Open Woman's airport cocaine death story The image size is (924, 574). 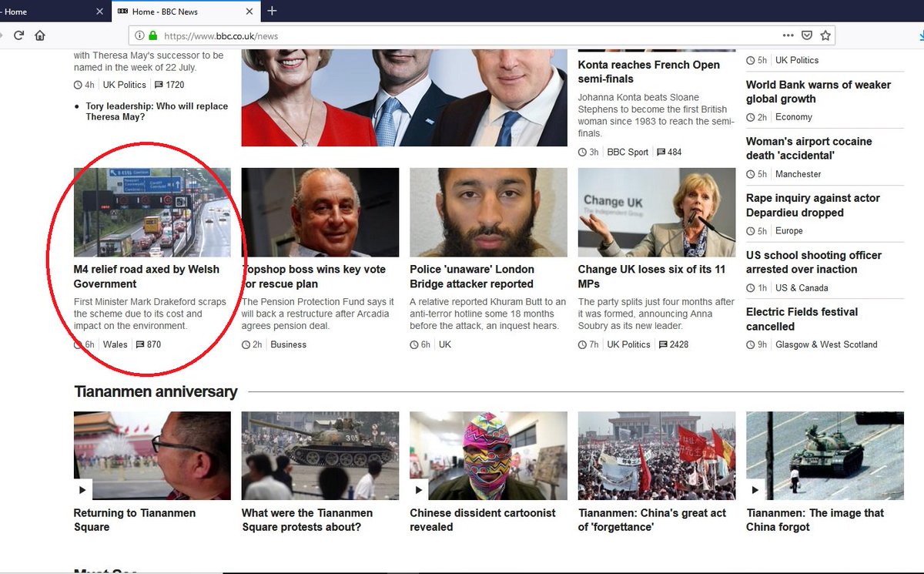[809, 149]
